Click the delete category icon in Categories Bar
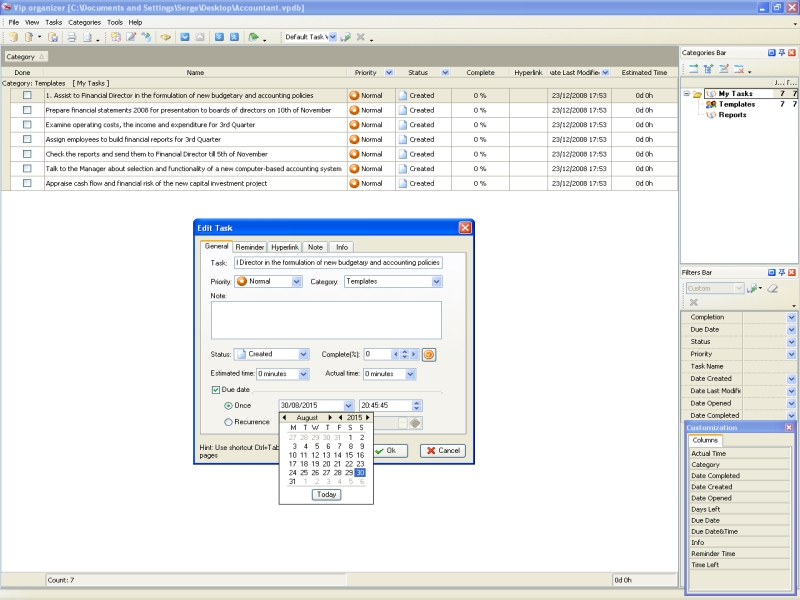Image resolution: width=800 pixels, height=600 pixels. 739,69
